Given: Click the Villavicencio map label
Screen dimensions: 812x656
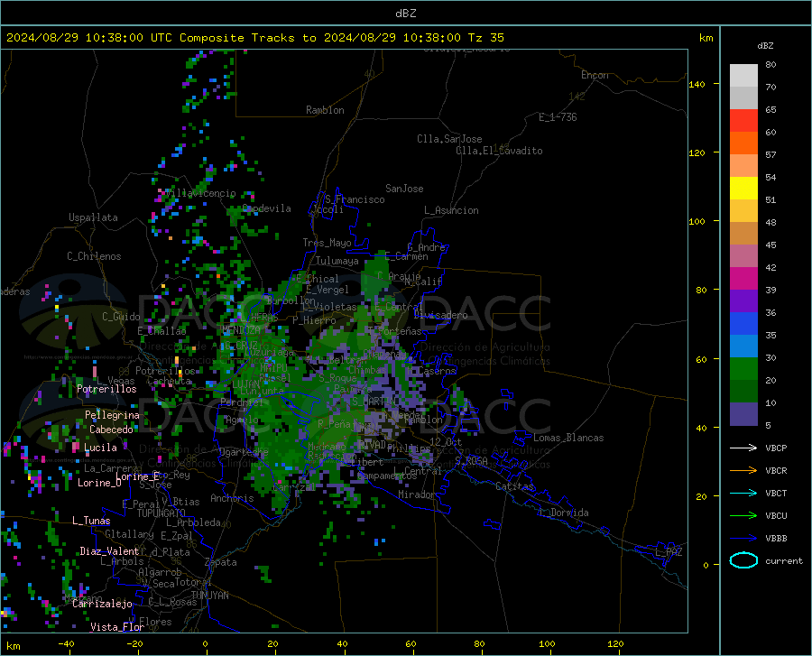Looking at the screenshot, I should [200, 193].
